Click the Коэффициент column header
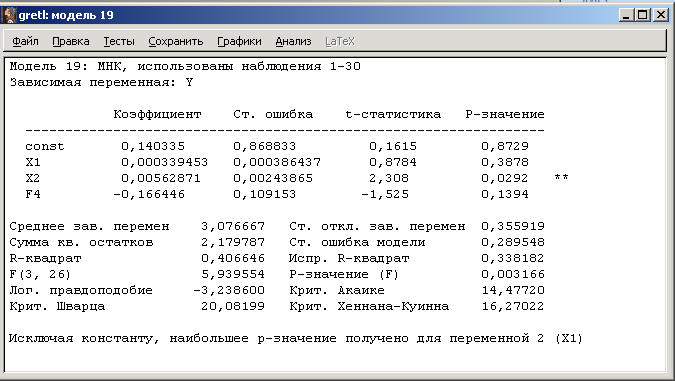 tap(157, 115)
